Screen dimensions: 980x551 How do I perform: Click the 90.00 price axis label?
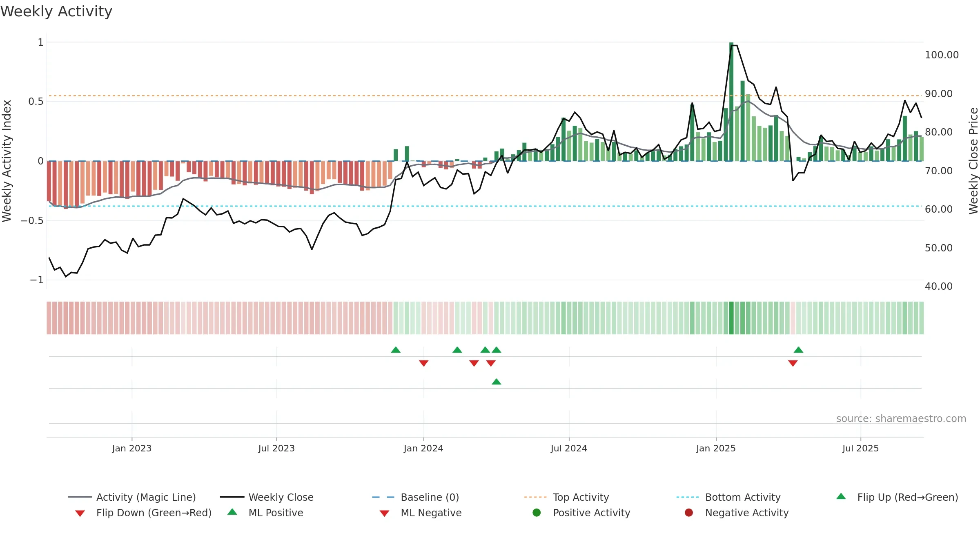[x=938, y=94]
